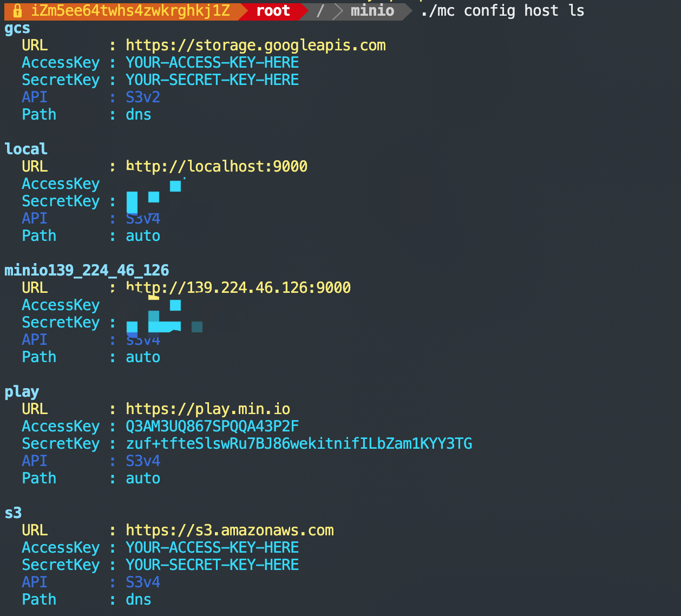This screenshot has width=681, height=616.
Task: Select s3 YOUR-SECRET-KEY-HERE value
Action: tap(212, 565)
